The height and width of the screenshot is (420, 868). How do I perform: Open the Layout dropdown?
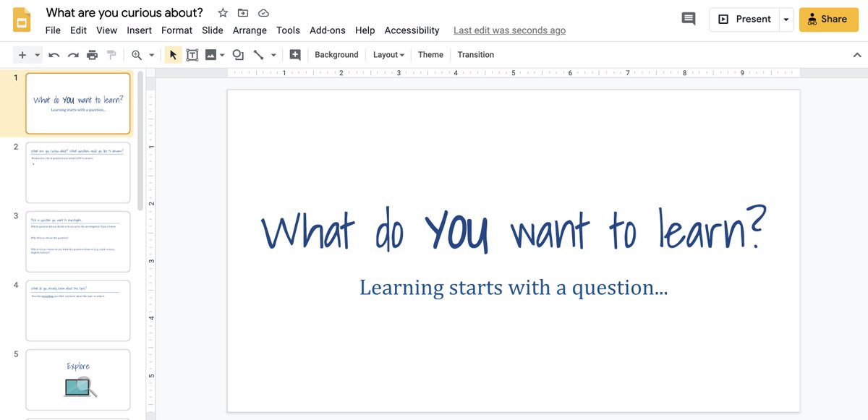[388, 55]
